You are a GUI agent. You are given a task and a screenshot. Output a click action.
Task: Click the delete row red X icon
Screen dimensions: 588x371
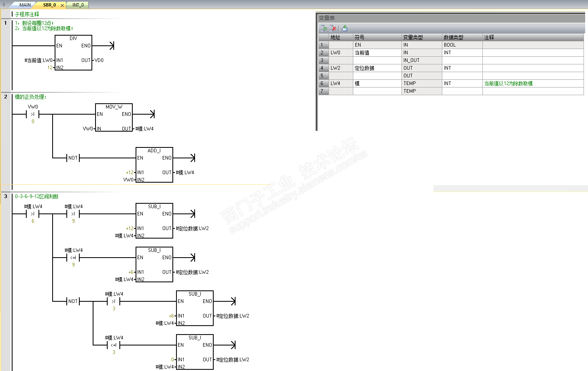[x=333, y=28]
